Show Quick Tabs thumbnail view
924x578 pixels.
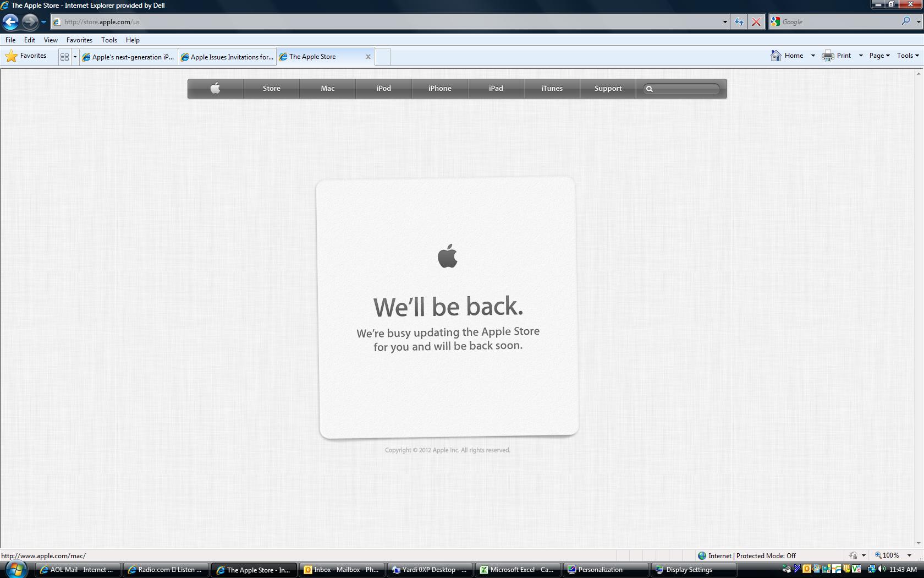click(x=64, y=57)
